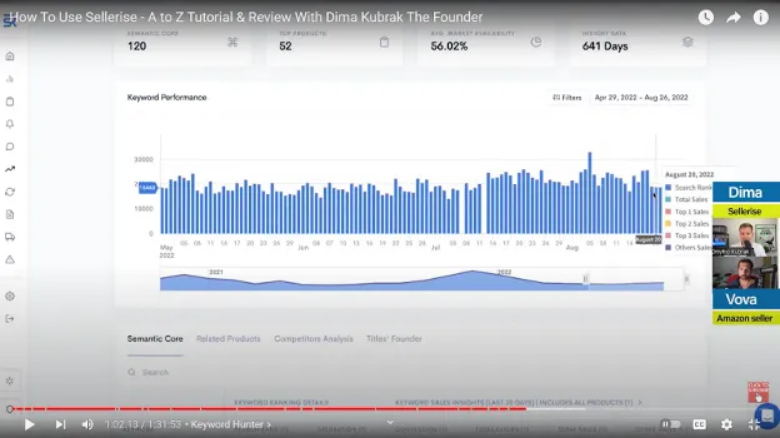Open date range Apr 29 - Aug 26 picker

tap(641, 98)
